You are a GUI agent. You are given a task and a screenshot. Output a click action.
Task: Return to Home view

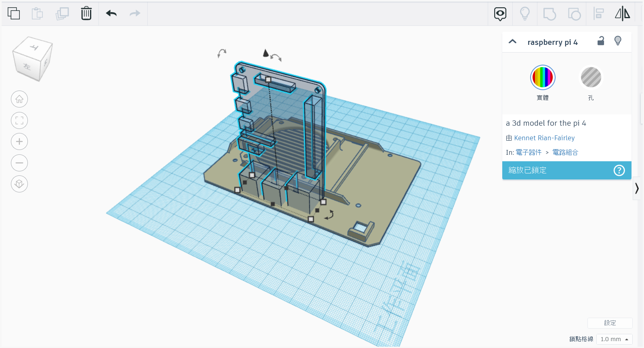pyautogui.click(x=19, y=99)
